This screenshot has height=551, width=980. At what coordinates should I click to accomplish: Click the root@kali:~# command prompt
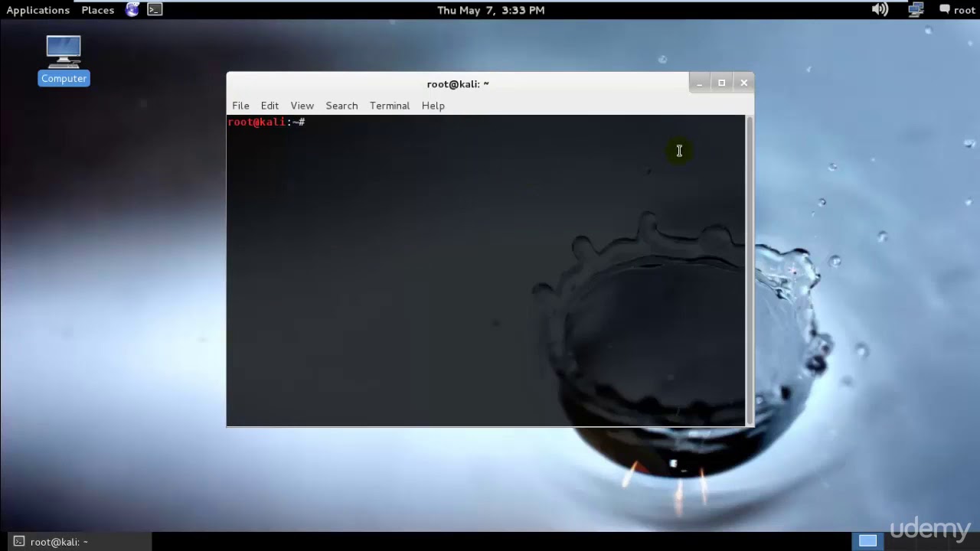(266, 122)
